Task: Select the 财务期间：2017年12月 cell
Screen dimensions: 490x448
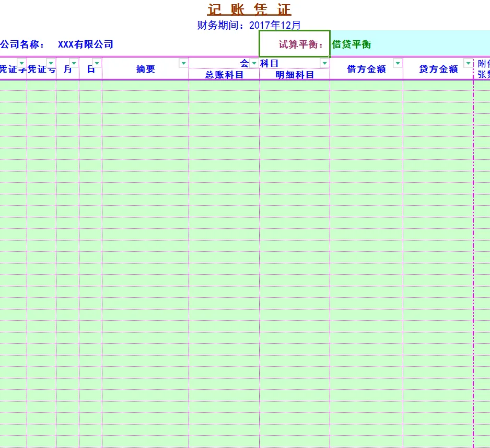Action: [249, 25]
